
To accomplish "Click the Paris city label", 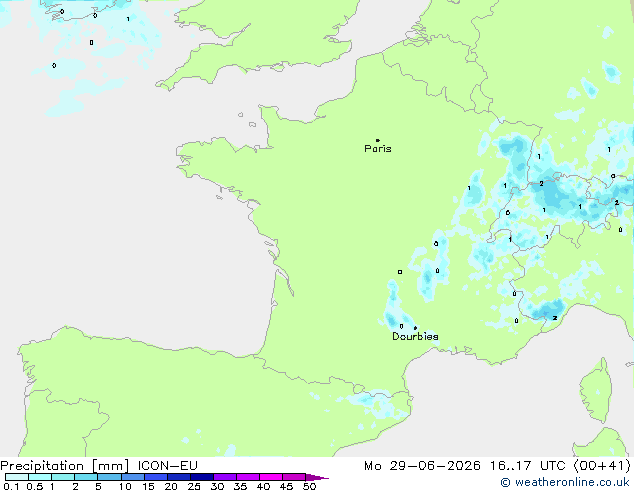I will click(x=378, y=149).
